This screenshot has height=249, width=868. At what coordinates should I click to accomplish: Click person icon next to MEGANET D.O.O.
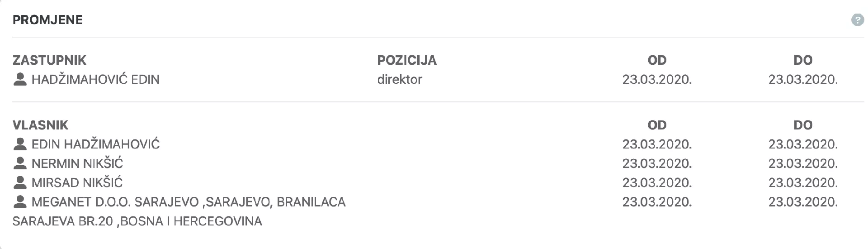[x=20, y=202]
